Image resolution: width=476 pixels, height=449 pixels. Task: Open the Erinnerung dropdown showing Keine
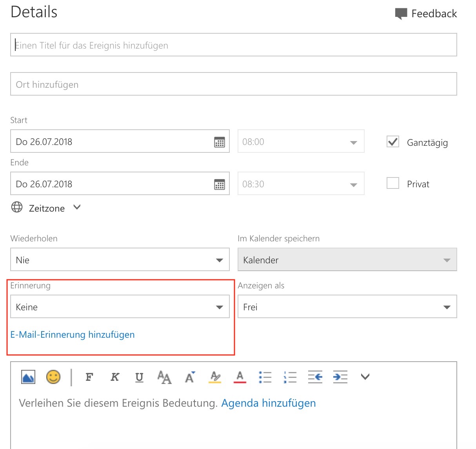(x=120, y=307)
